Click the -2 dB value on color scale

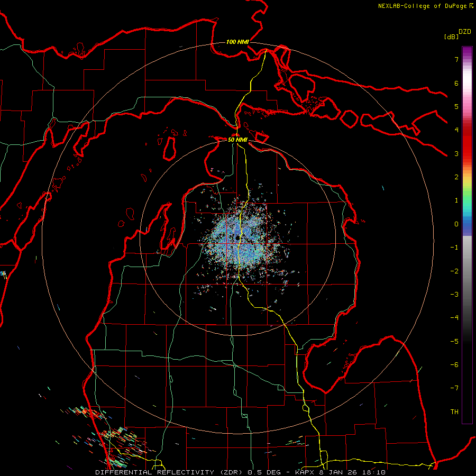click(x=454, y=271)
